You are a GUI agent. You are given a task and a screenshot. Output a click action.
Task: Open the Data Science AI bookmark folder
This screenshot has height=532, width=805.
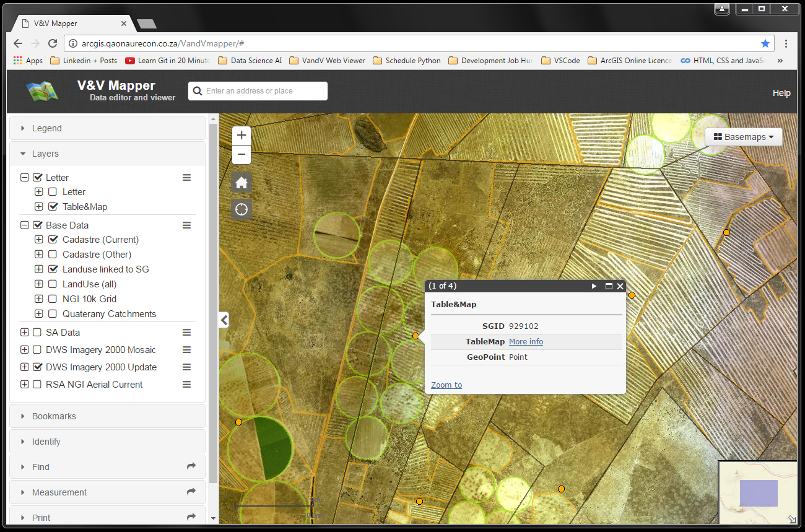coord(250,61)
